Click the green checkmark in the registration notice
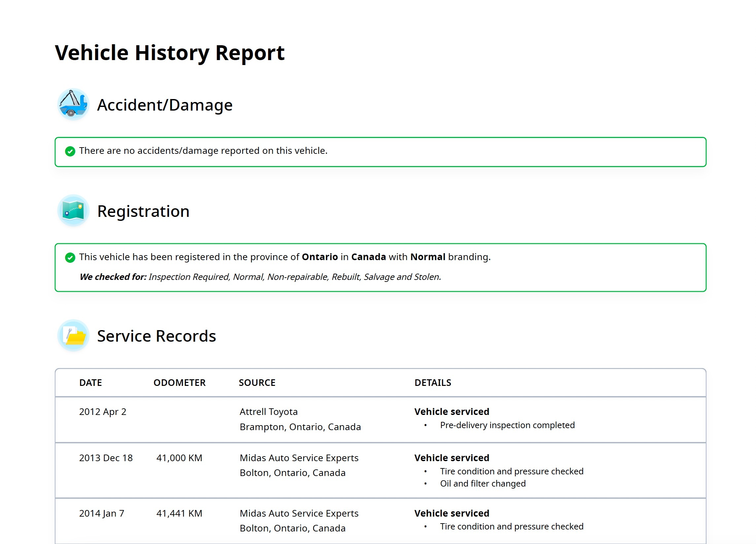 point(70,258)
